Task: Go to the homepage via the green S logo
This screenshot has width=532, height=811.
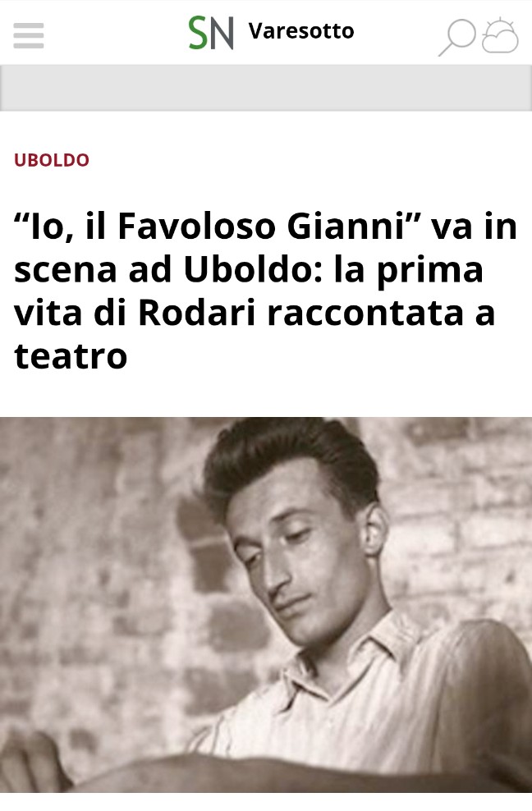Action: 198,33
